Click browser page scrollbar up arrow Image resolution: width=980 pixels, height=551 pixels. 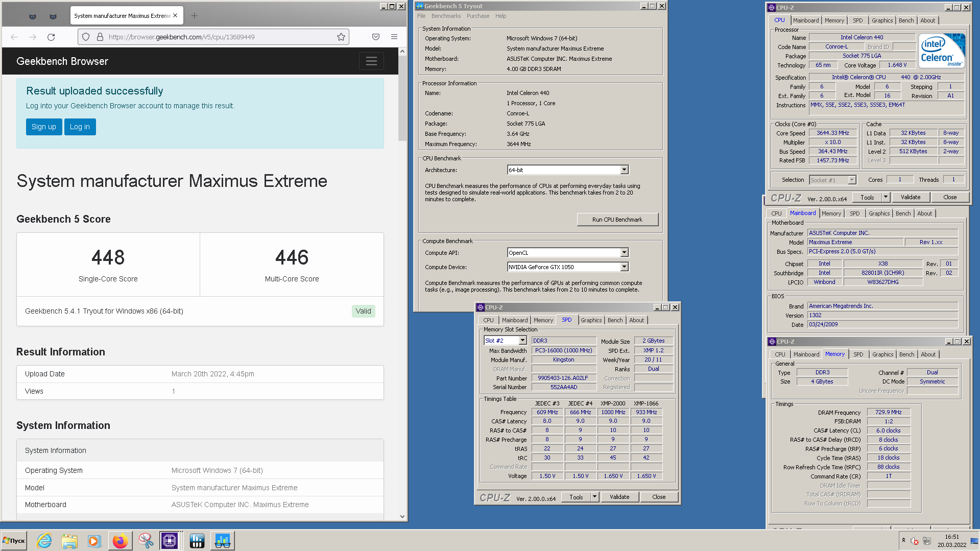pos(402,52)
